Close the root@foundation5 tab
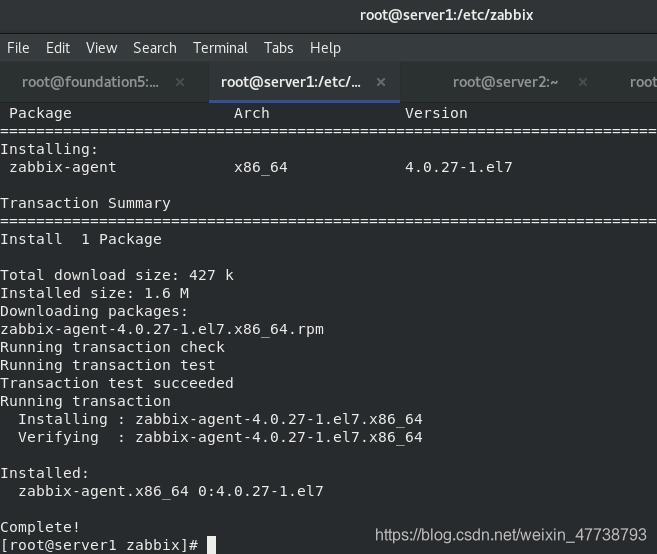Image resolution: width=657 pixels, height=554 pixels. pyautogui.click(x=180, y=82)
